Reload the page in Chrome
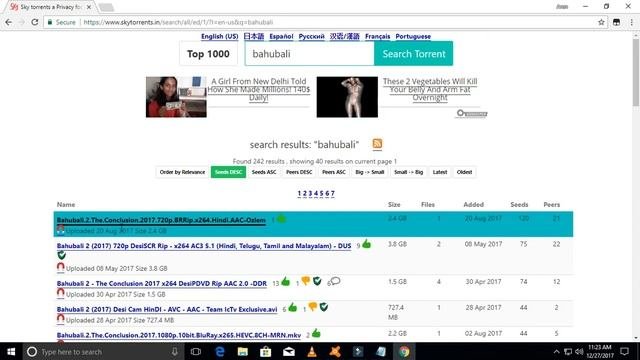 [35, 22]
